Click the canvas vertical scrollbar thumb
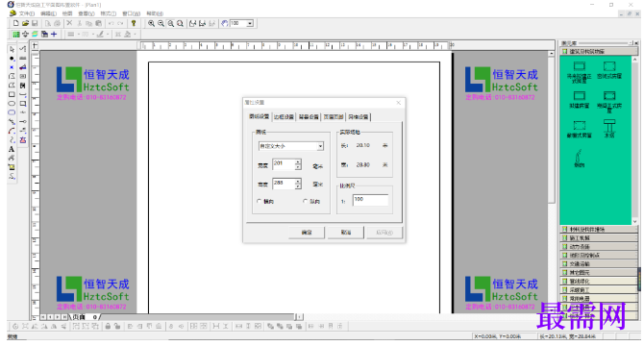 click(551, 130)
